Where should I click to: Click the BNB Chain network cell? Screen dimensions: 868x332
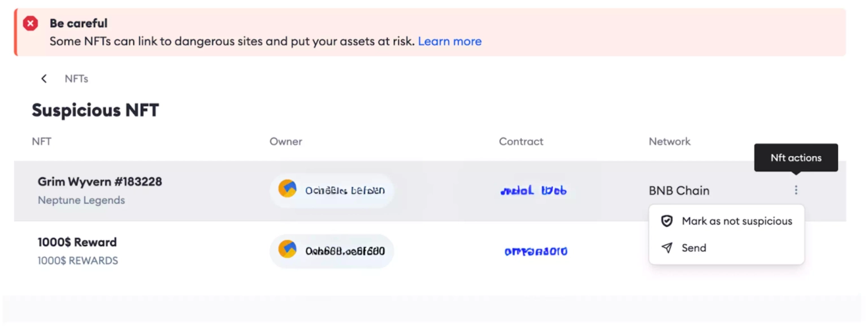pyautogui.click(x=679, y=191)
